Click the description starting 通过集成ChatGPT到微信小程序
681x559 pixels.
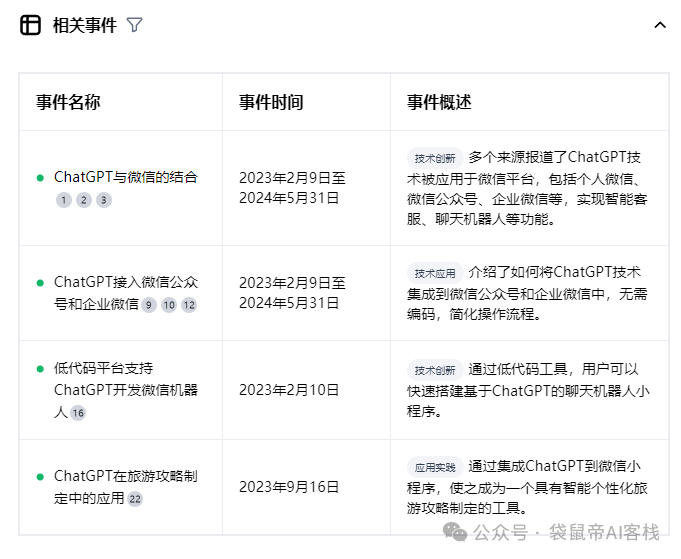tap(527, 487)
